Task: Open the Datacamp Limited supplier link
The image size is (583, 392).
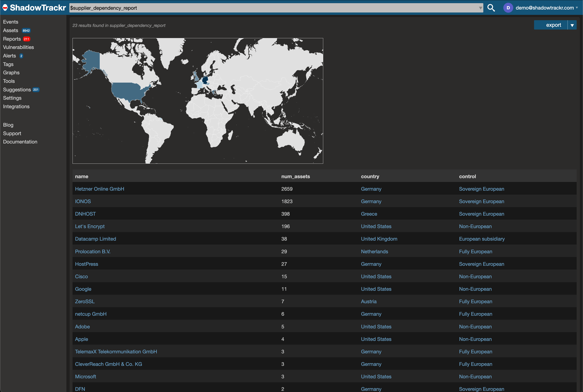Action: point(96,239)
